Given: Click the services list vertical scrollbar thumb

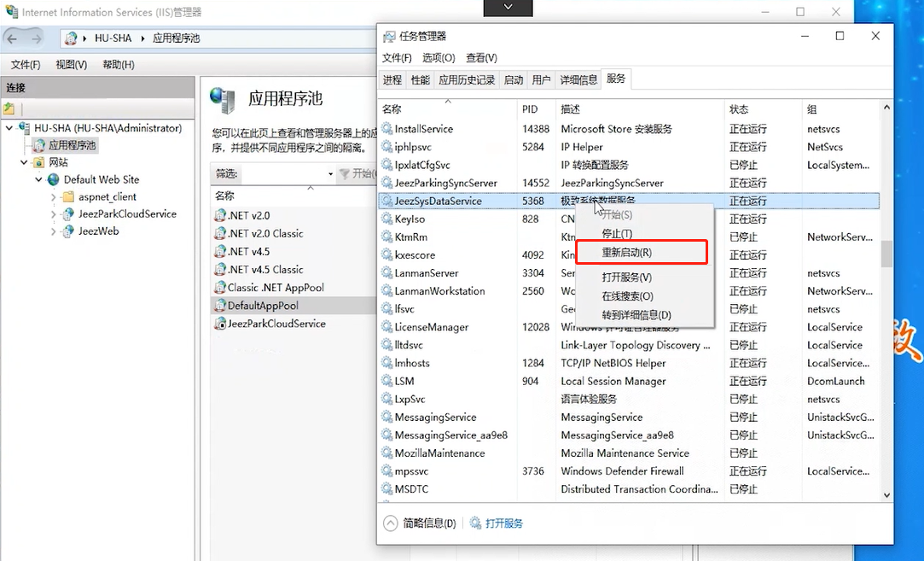Looking at the screenshot, I should (886, 254).
